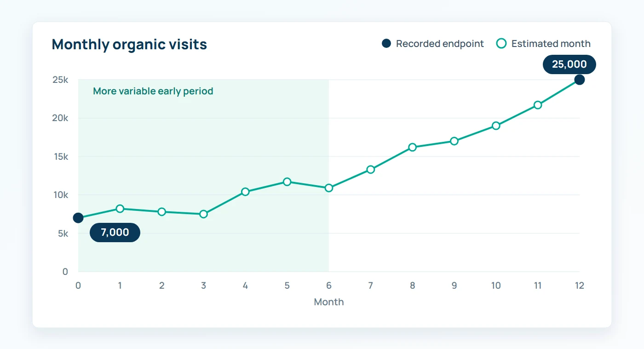Click the month 0 recorded data point
The image size is (644, 349).
tap(78, 218)
